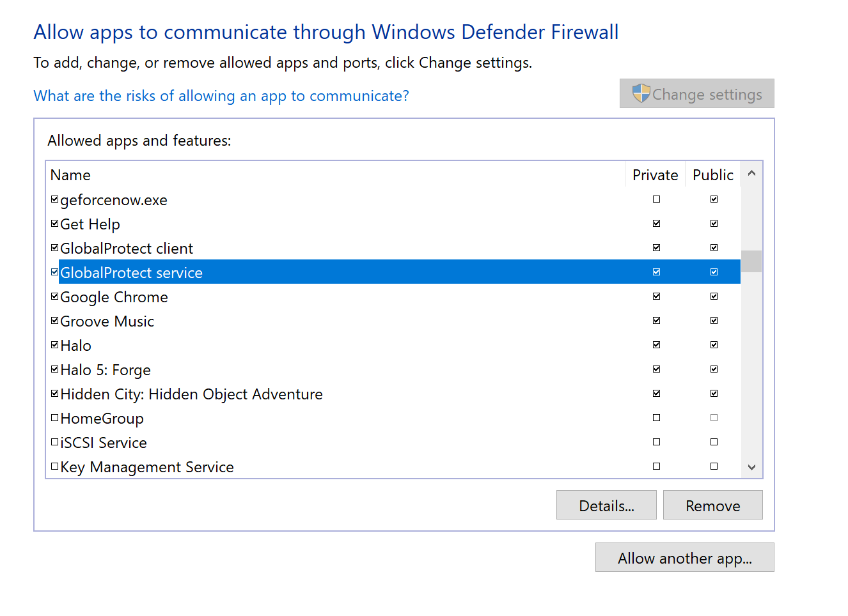
Task: Select the Groove Music row
Action: pos(107,321)
